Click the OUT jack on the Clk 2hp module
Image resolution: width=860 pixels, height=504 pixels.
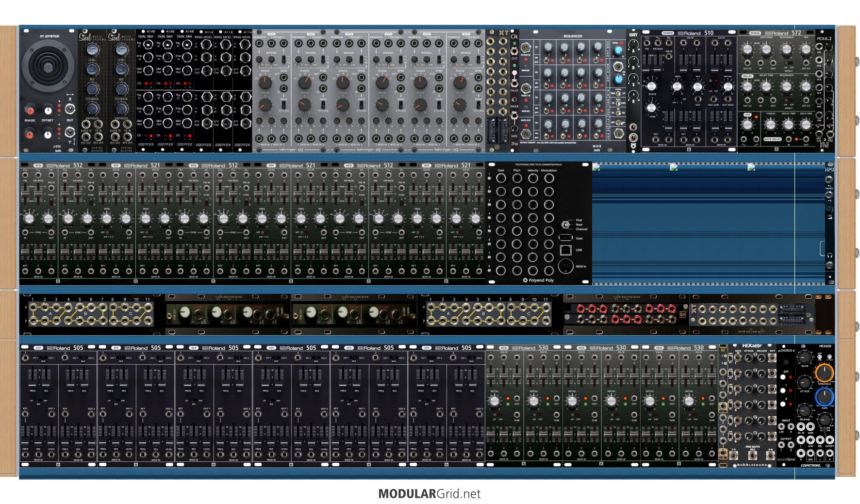514,51
